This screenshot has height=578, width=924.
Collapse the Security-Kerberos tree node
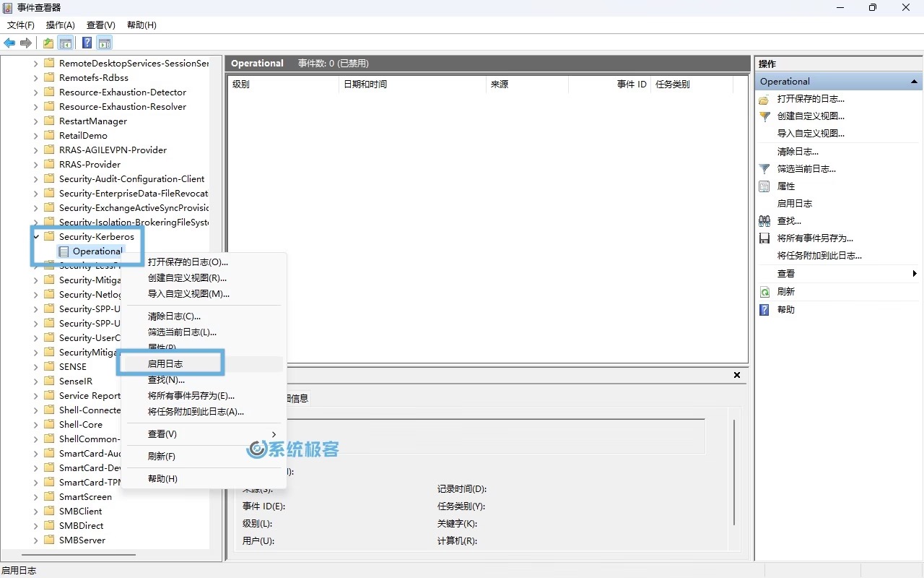point(35,237)
